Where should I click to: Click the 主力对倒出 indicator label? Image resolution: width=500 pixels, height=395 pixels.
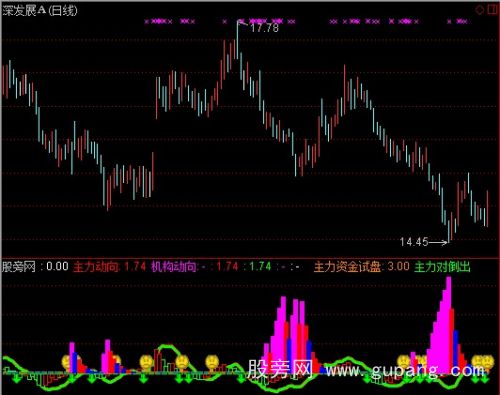pos(442,267)
